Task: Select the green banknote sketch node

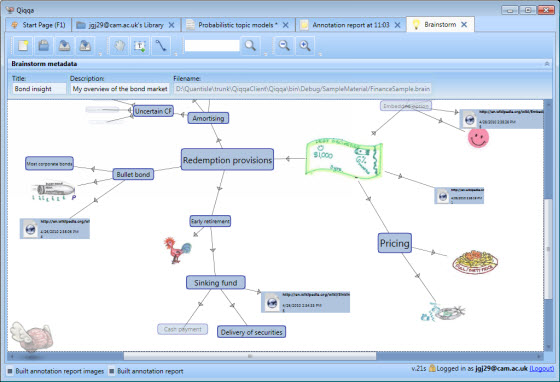Action: 344,158
